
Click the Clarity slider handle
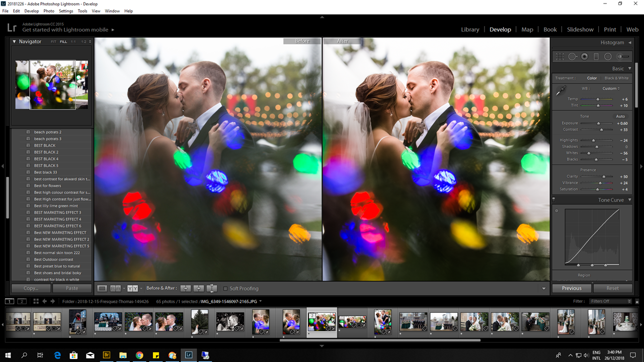[x=604, y=176]
